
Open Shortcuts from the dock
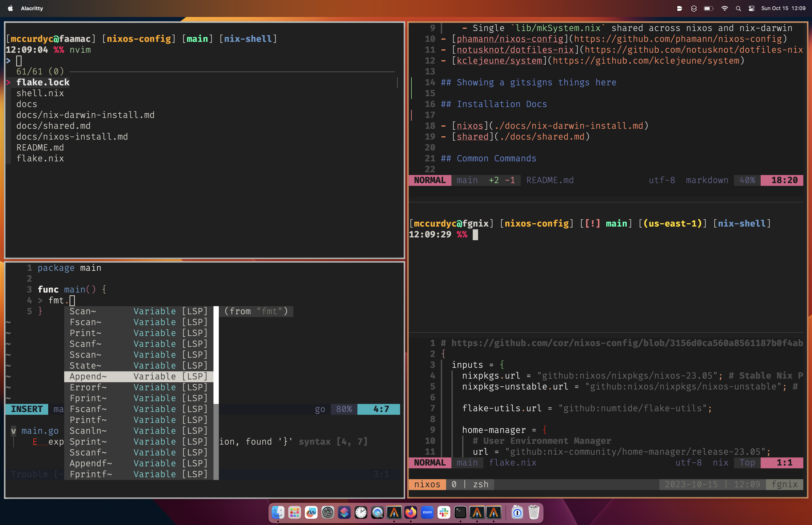tap(344, 512)
